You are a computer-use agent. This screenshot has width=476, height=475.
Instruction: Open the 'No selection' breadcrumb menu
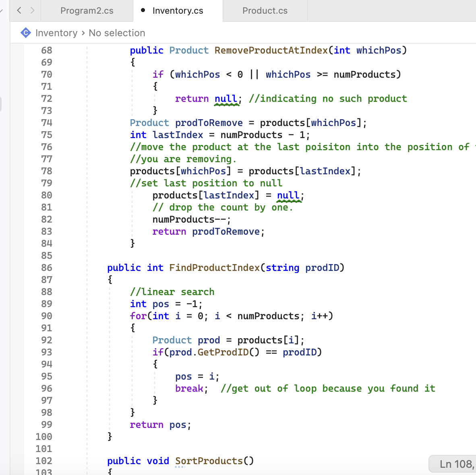click(x=117, y=33)
